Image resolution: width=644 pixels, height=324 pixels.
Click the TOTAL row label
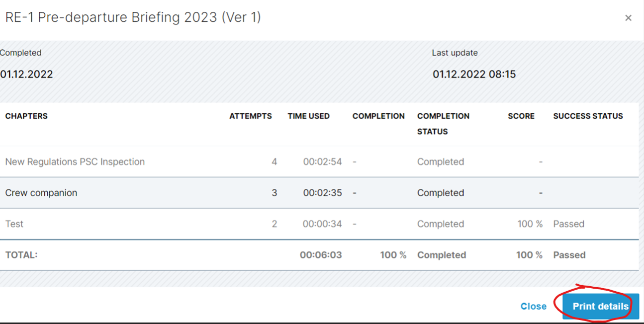coord(21,255)
